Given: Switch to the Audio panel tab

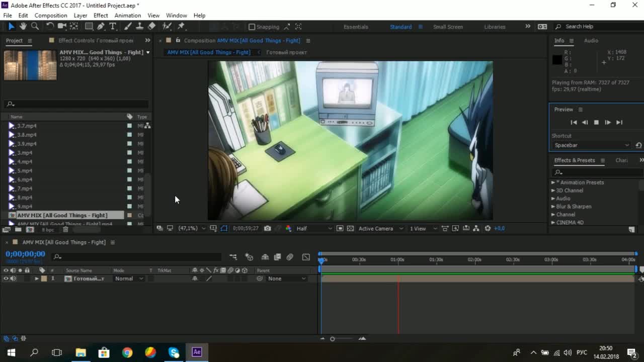Looking at the screenshot, I should coord(591,41).
